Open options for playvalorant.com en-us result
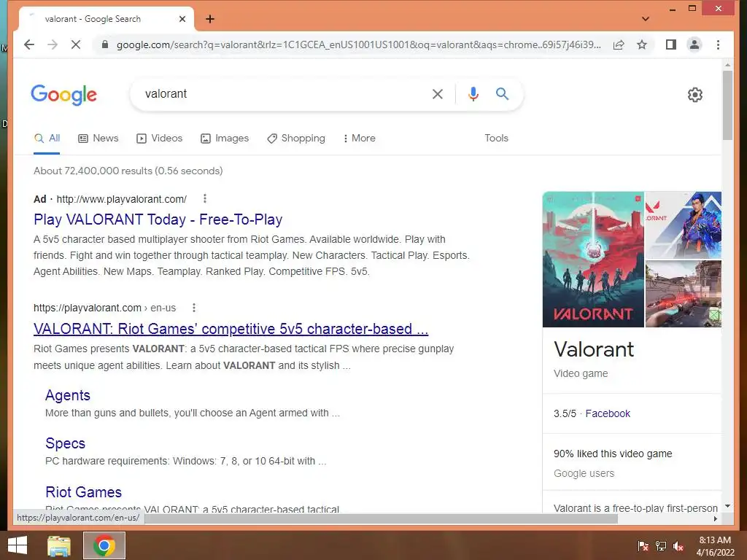747x560 pixels. (194, 308)
